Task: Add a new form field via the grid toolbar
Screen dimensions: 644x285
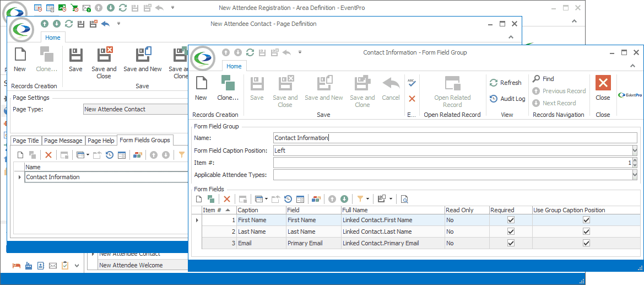Action: coord(199,199)
